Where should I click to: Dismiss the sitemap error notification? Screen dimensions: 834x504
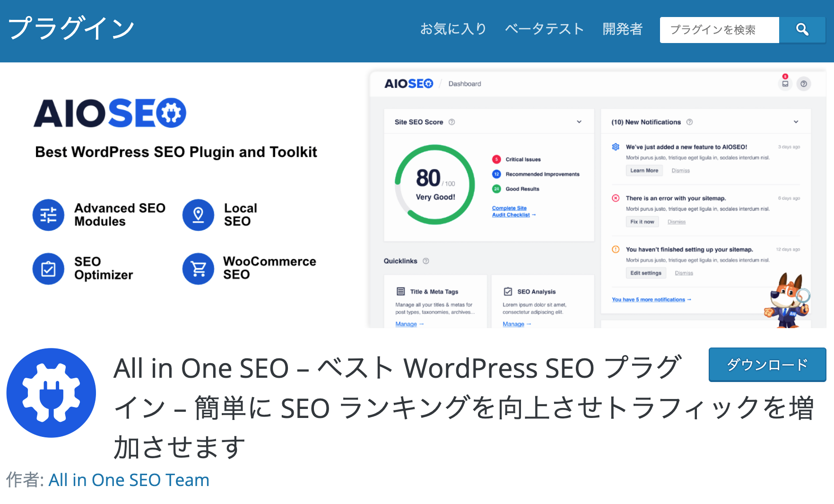point(677,222)
